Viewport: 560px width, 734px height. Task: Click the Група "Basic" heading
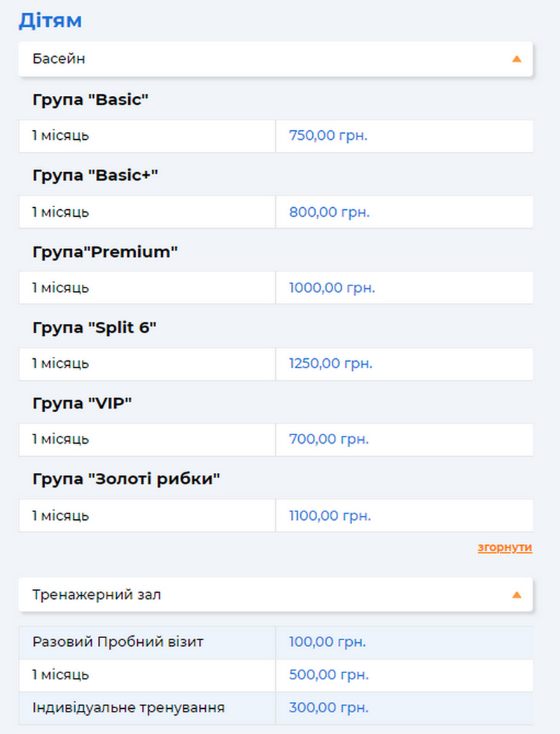coord(90,100)
